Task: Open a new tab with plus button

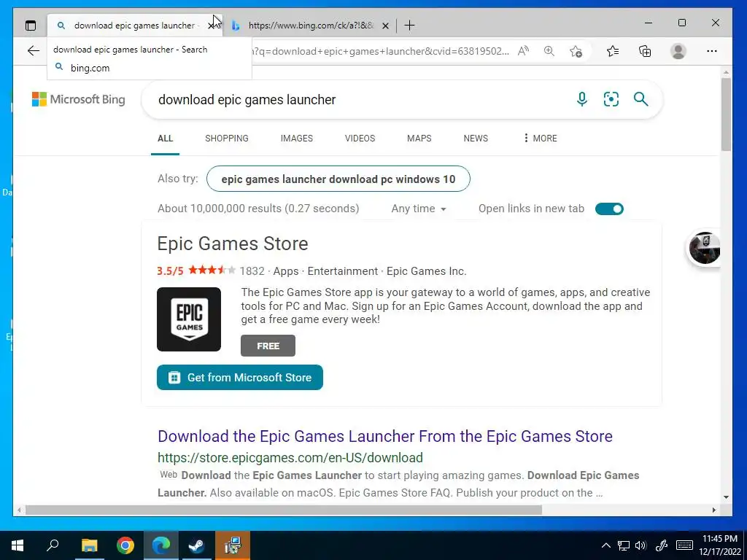Action: [x=409, y=26]
